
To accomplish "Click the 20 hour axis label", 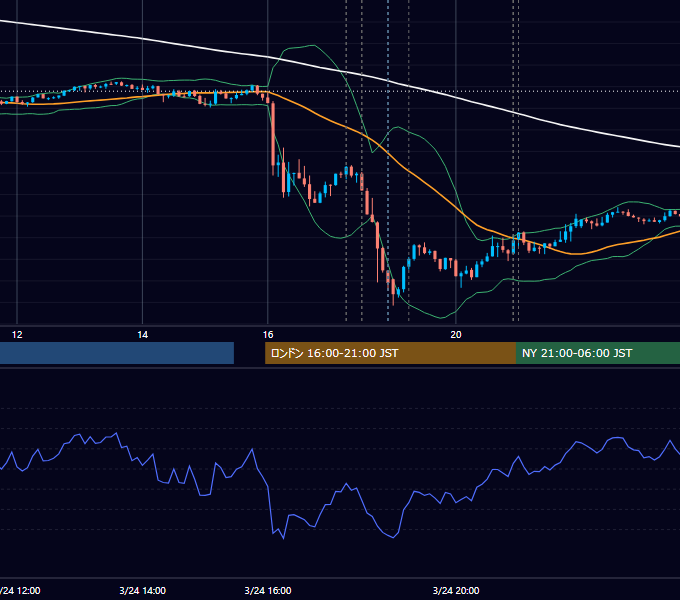I will [x=456, y=335].
